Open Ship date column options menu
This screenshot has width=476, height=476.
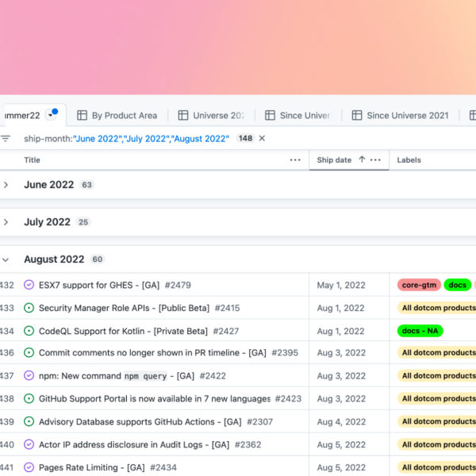pyautogui.click(x=375, y=160)
